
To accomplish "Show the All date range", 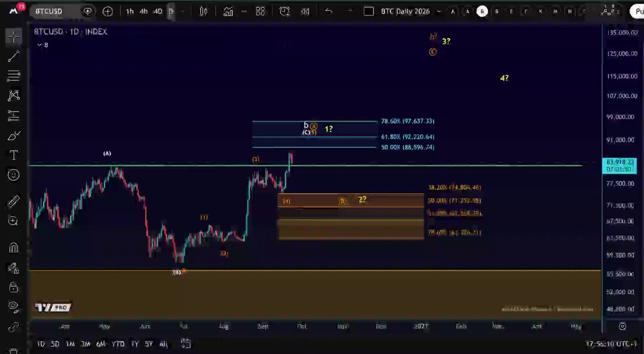I will [x=164, y=344].
